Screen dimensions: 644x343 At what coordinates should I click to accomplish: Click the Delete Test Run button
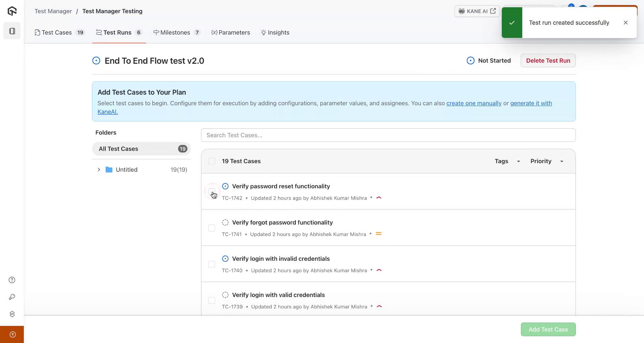point(548,60)
